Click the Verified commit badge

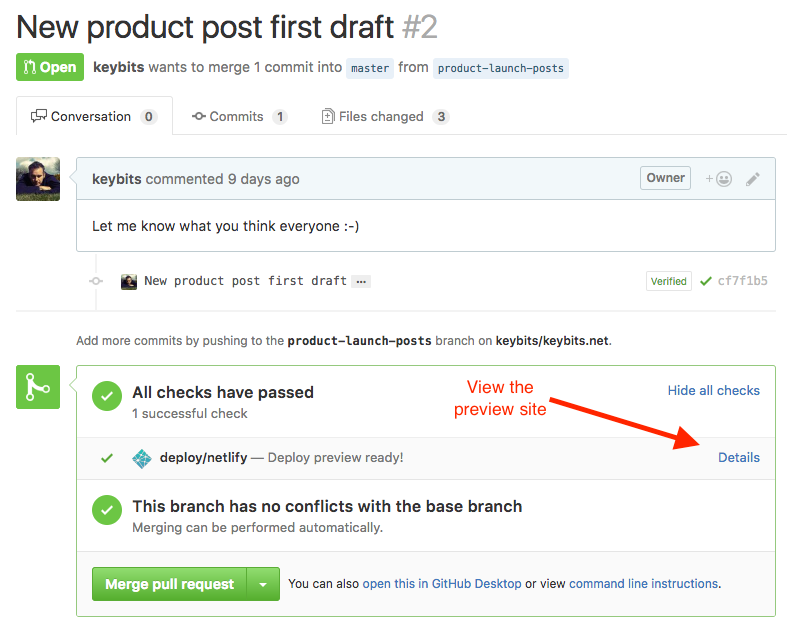669,281
